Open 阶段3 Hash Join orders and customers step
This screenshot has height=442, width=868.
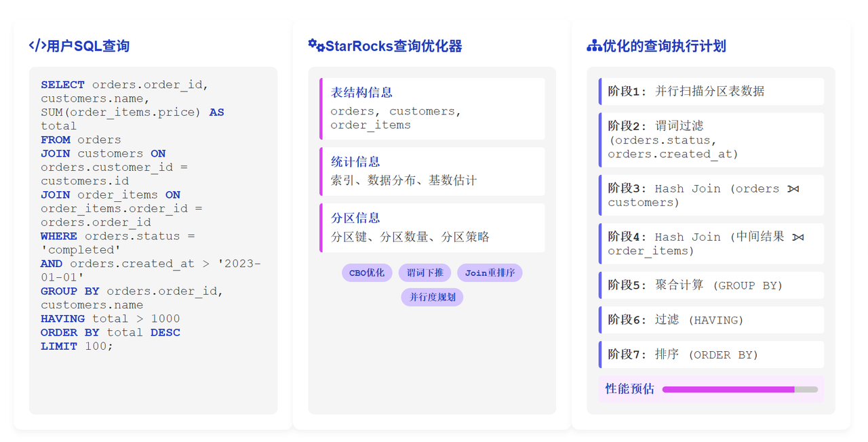[711, 195]
